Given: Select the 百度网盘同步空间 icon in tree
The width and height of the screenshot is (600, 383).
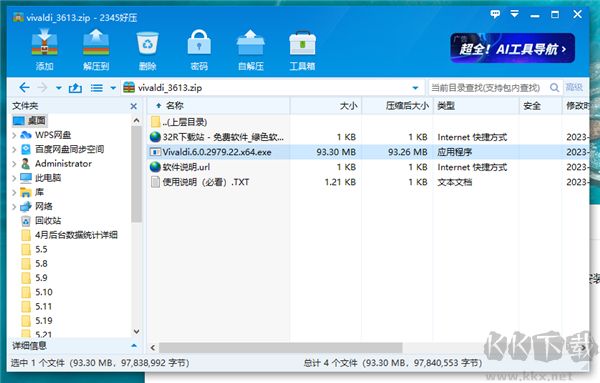Looking at the screenshot, I should (26, 149).
